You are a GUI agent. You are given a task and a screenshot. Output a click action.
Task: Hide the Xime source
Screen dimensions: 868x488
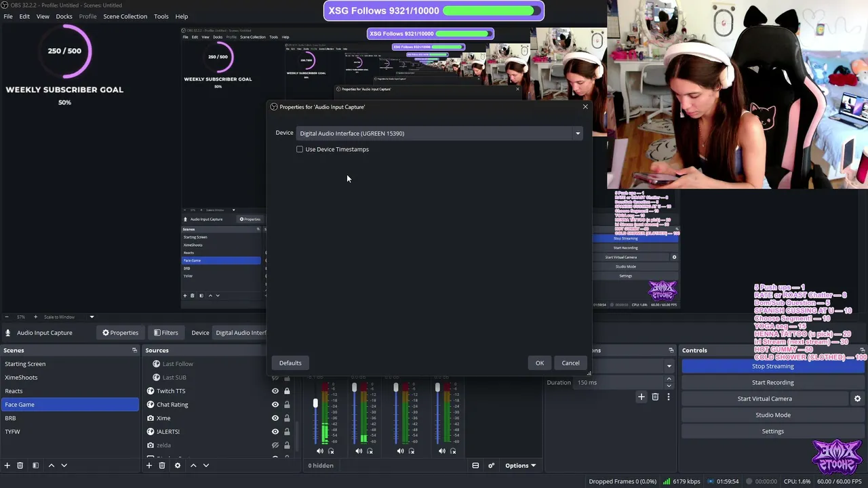click(275, 418)
